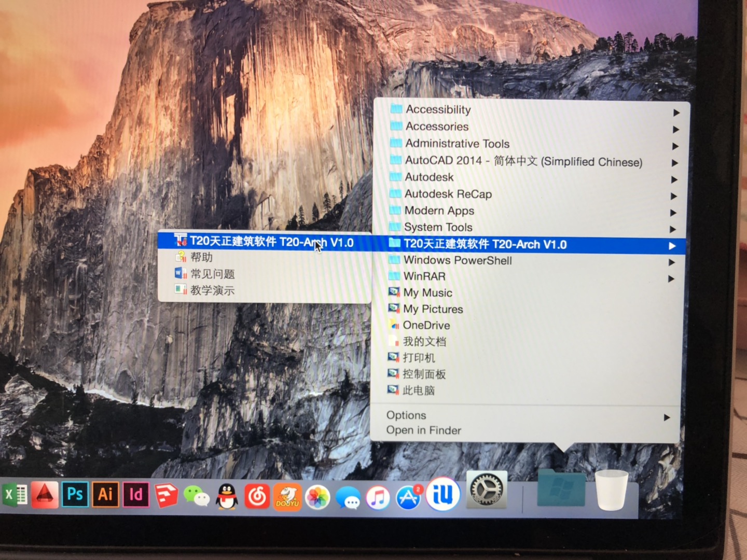
Task: Open Photos app in the Dock
Action: 317,498
